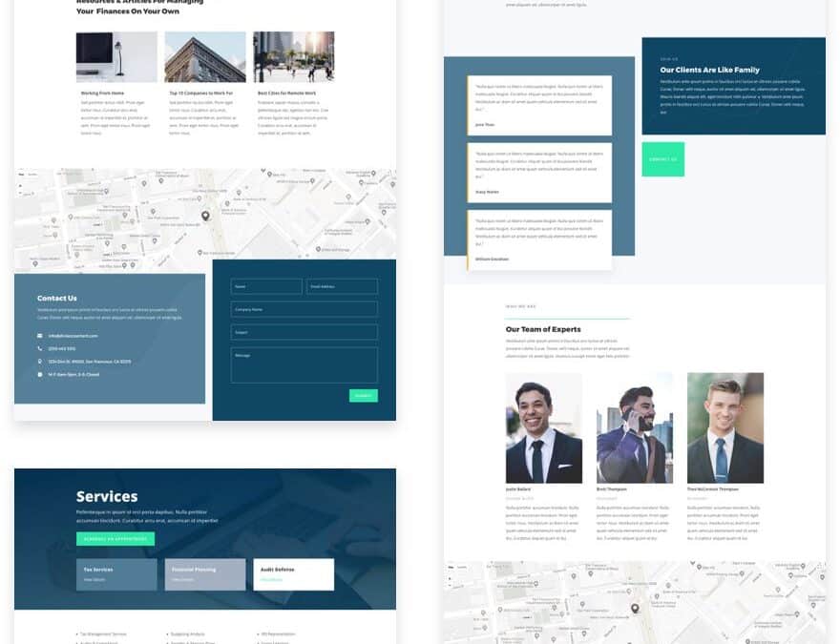This screenshot has height=644, width=840.
Task: Click the team photo of the man in a blue tie
Action: (725, 427)
